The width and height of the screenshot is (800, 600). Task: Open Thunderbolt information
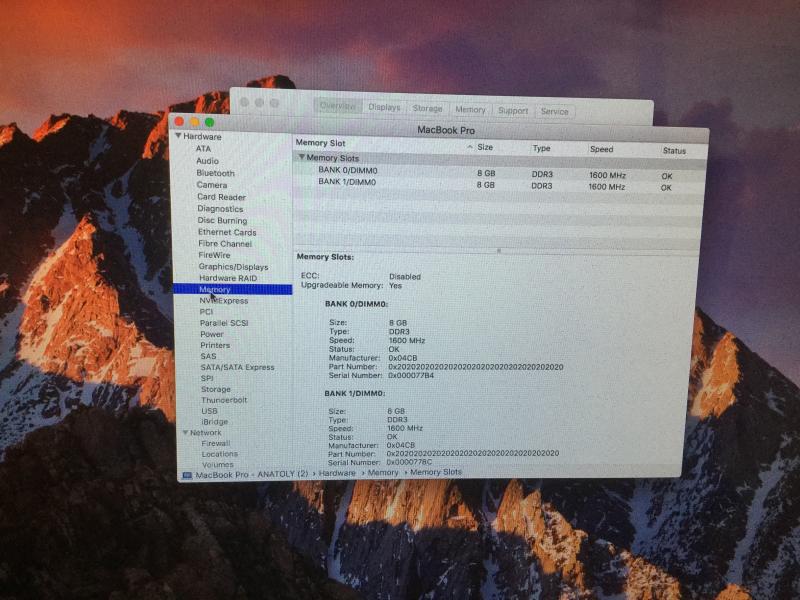tap(224, 400)
